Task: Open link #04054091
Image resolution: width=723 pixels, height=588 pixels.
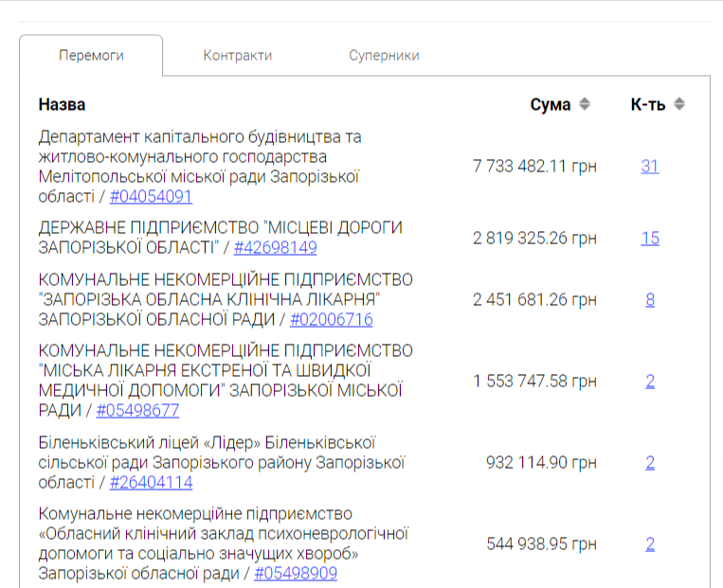Action: [151, 196]
